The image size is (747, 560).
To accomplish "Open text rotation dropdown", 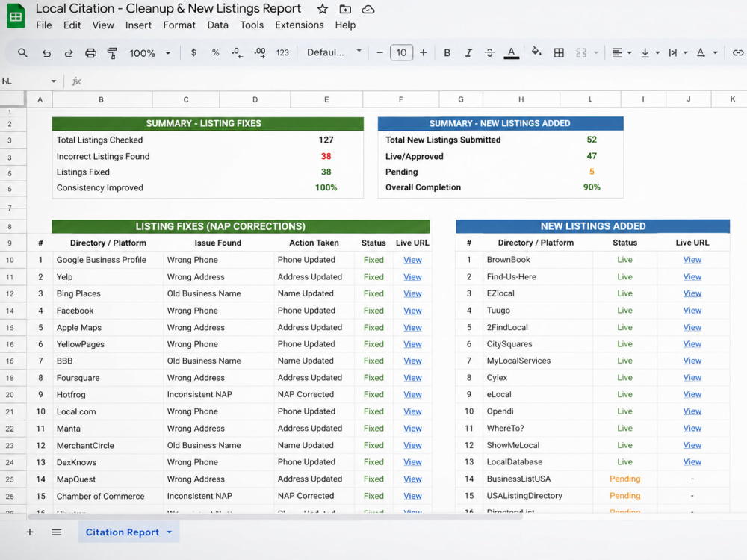I will tap(707, 52).
